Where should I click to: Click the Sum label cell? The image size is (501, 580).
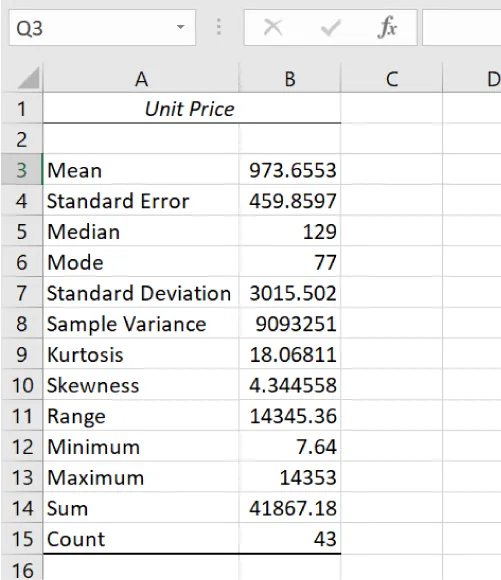tap(141, 507)
